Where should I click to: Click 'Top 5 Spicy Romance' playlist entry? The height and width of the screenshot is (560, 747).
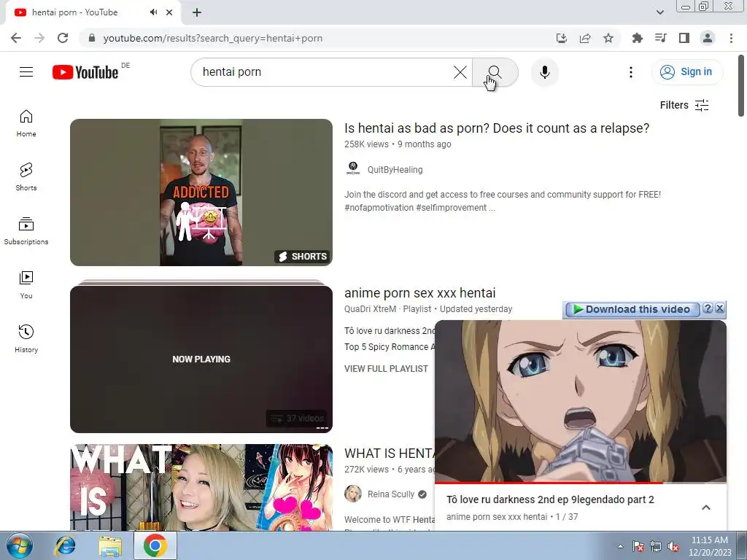pos(390,347)
